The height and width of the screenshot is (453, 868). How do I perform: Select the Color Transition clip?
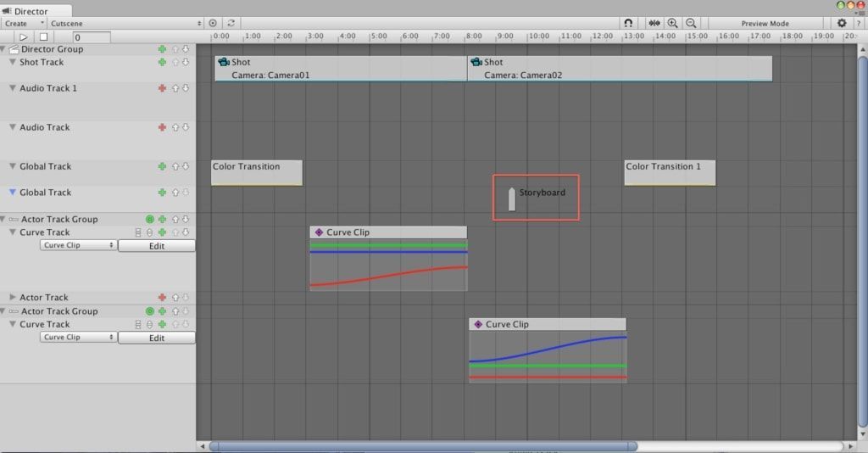257,173
